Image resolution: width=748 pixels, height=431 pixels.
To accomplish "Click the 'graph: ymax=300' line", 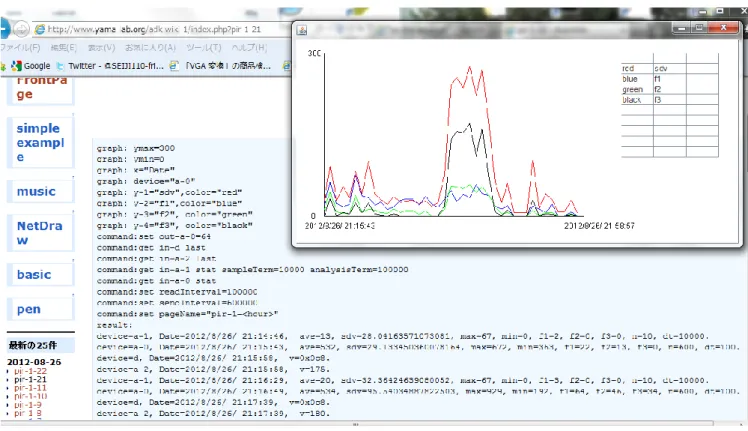I will (x=135, y=148).
